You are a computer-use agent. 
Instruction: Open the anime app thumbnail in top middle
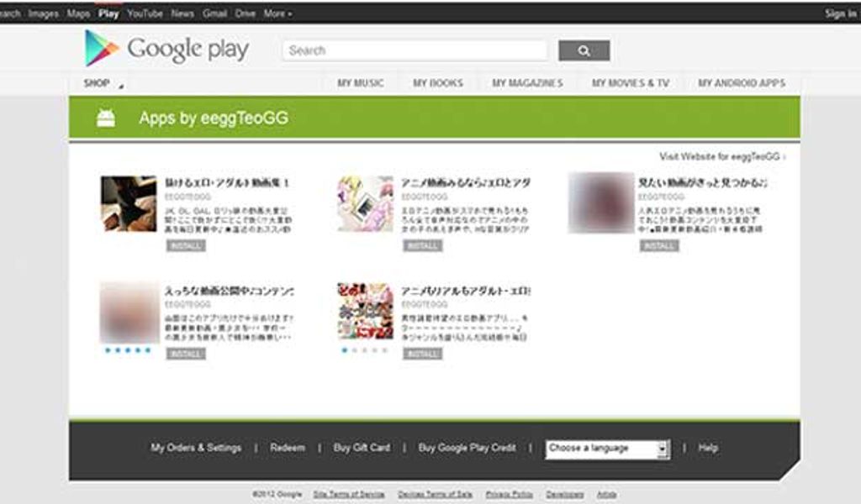(x=365, y=203)
